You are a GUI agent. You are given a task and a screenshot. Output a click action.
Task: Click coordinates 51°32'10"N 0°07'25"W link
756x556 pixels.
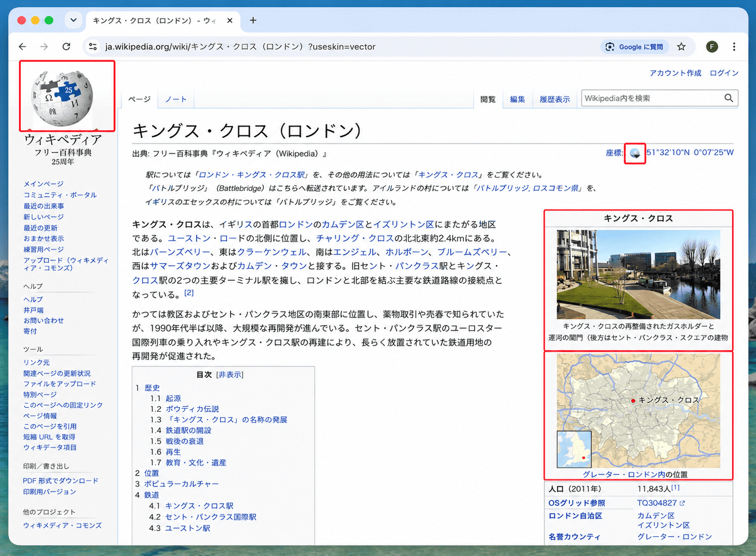coord(690,152)
